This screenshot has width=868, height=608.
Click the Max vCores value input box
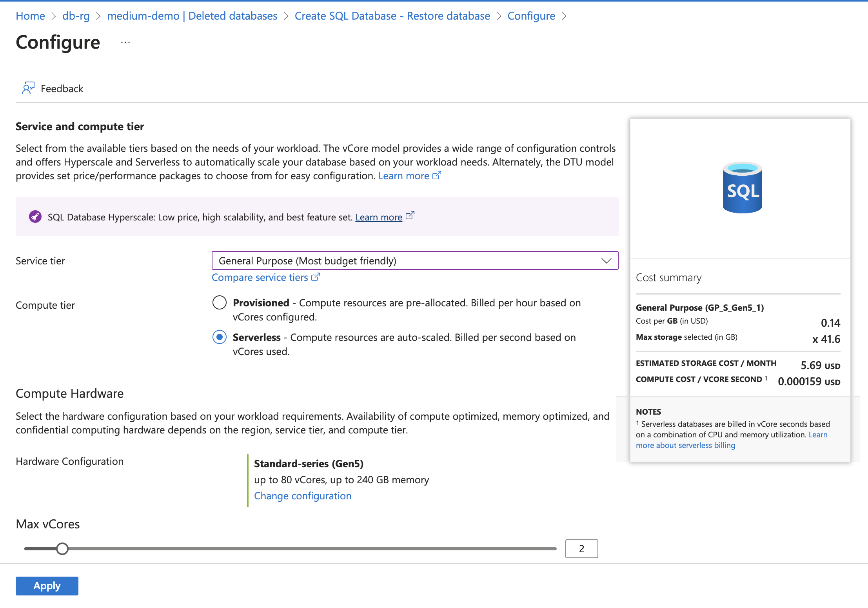581,549
